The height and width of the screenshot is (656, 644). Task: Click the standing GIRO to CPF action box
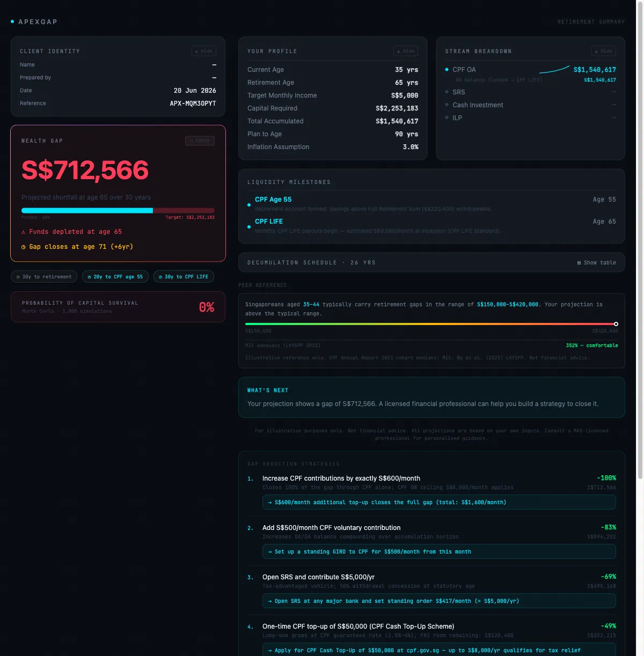click(x=439, y=552)
